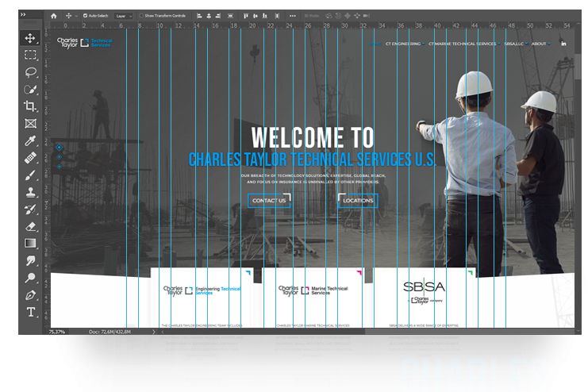Screen dimensions: 588x392
Task: Click the LinkedIn icon in the mockup
Action: click(563, 44)
